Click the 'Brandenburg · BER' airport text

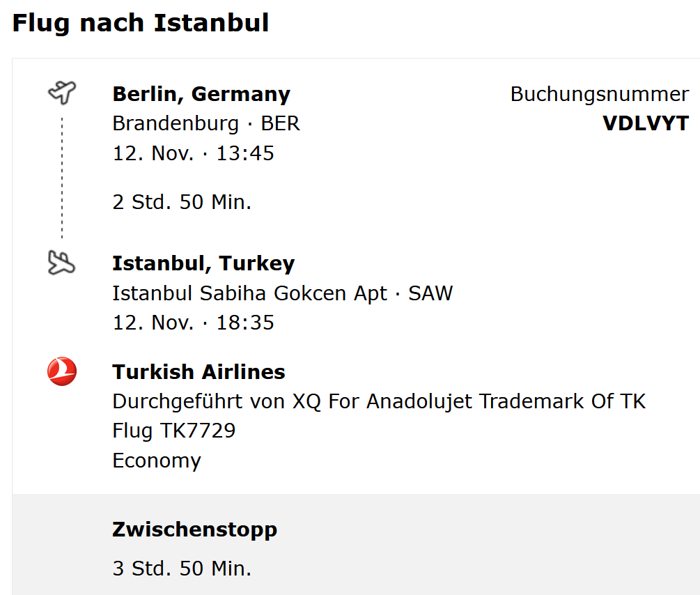click(206, 123)
